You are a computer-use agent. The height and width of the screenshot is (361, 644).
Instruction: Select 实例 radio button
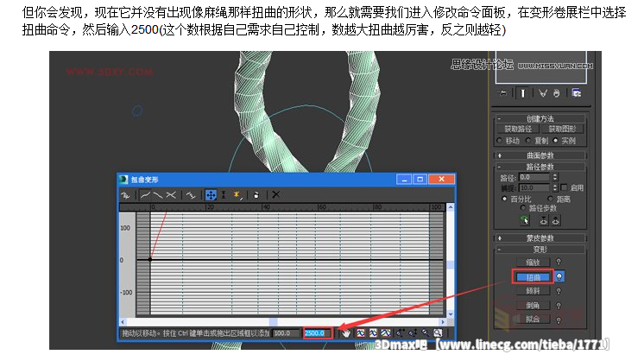556,141
